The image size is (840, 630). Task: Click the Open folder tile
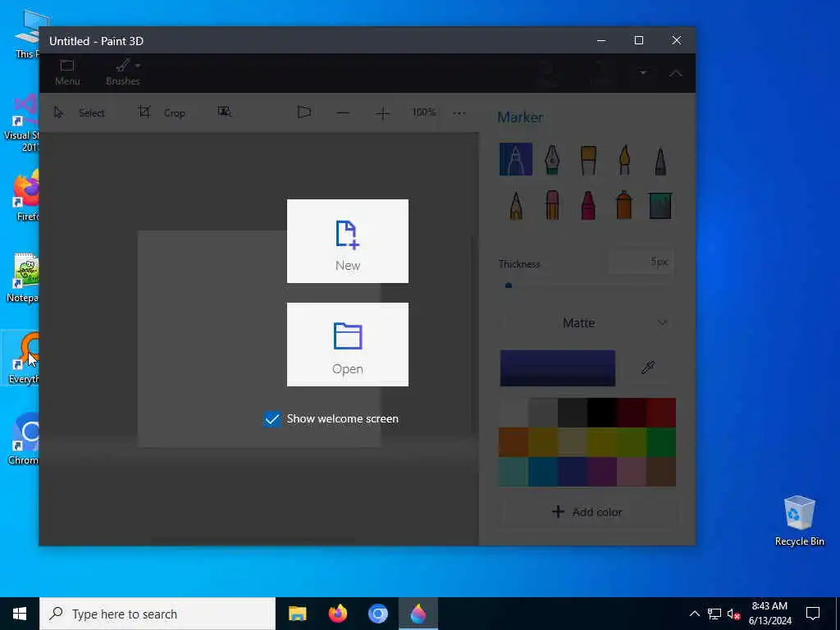(348, 345)
